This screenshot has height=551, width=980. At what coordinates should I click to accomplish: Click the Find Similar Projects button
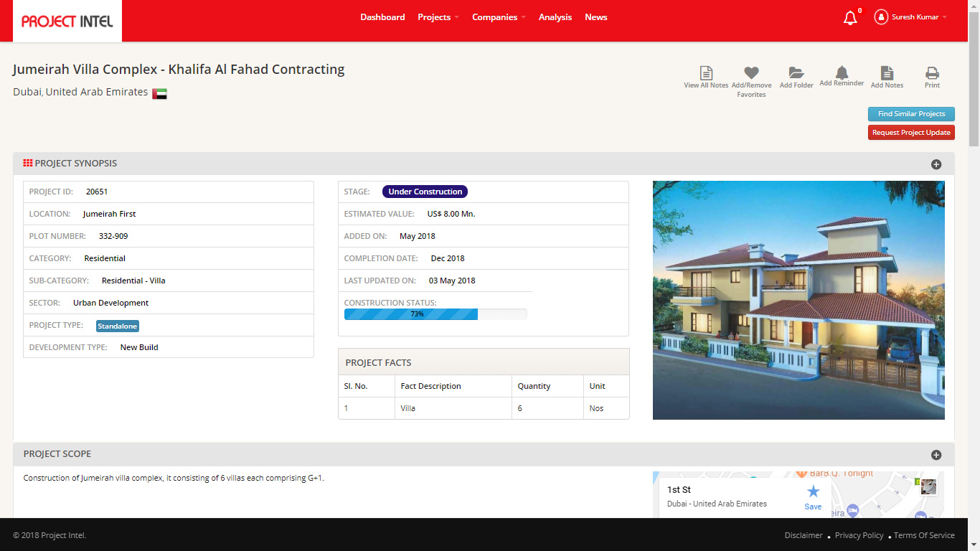tap(911, 114)
